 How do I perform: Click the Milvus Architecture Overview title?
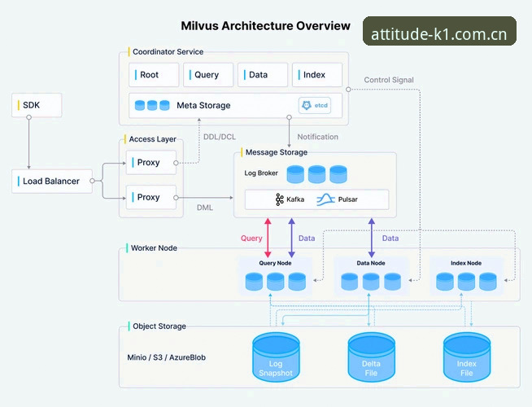click(x=266, y=26)
